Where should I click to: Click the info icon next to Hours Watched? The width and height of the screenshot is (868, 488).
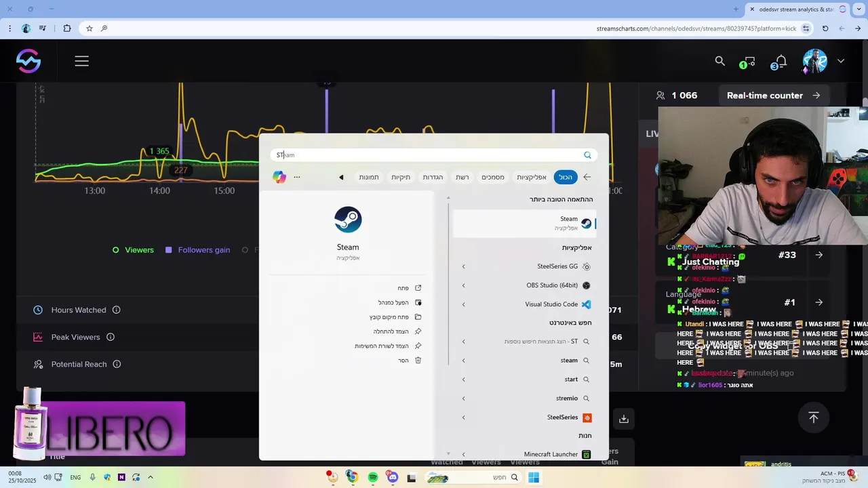point(116,310)
